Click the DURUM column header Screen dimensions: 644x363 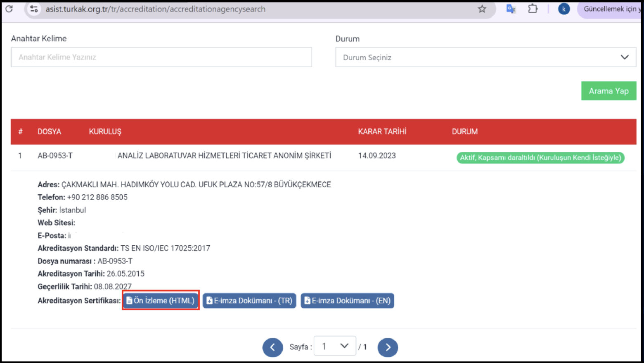click(x=465, y=131)
